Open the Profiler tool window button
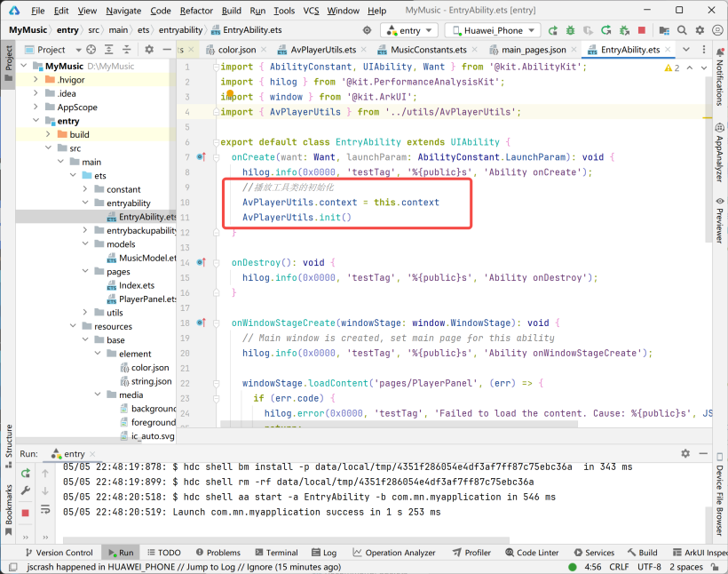The height and width of the screenshot is (574, 728). point(471,553)
